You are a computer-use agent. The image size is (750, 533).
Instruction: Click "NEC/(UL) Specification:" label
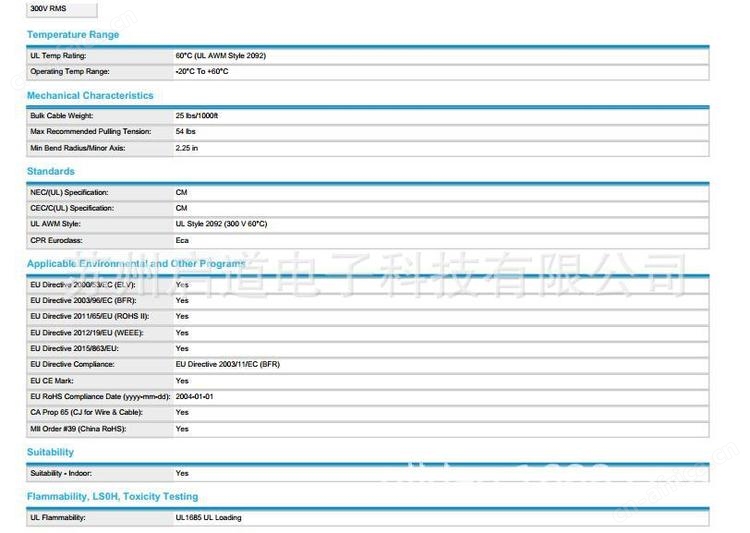pyautogui.click(x=69, y=192)
